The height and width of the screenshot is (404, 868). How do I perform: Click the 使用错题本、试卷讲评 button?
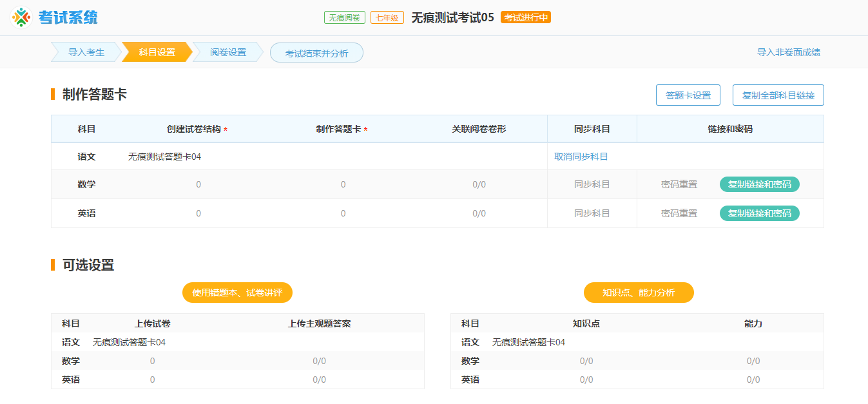[x=237, y=292]
